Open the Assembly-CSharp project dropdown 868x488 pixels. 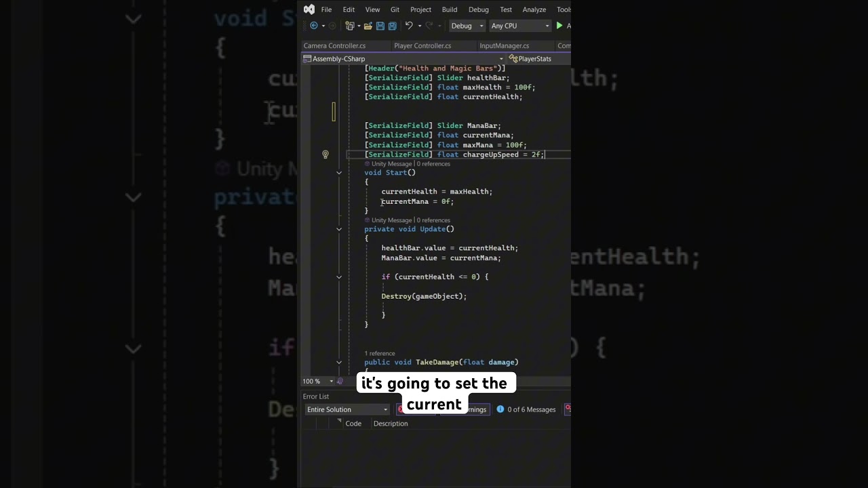point(403,59)
